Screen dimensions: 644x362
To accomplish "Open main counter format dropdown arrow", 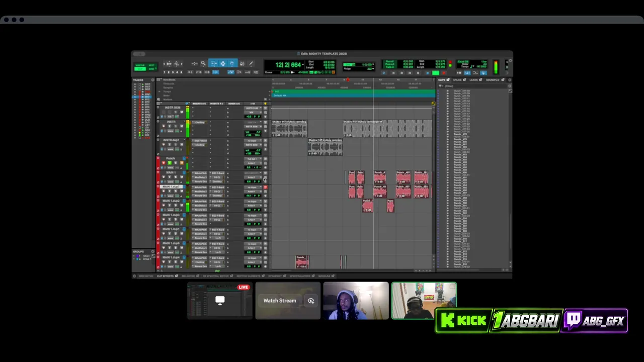I will 302,65.
